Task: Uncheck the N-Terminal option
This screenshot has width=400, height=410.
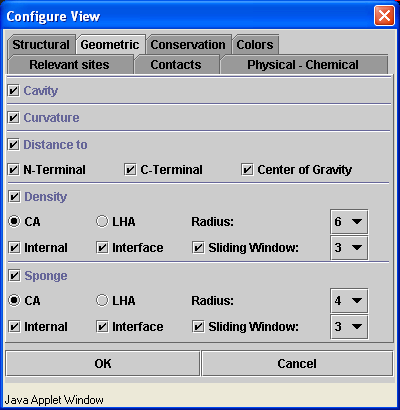Action: point(14,170)
